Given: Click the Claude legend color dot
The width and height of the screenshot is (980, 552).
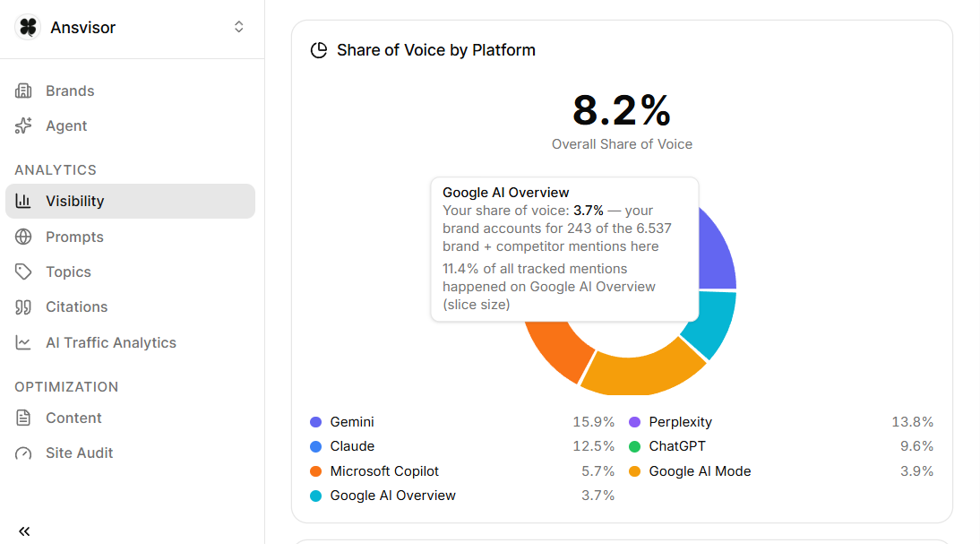Looking at the screenshot, I should (315, 446).
